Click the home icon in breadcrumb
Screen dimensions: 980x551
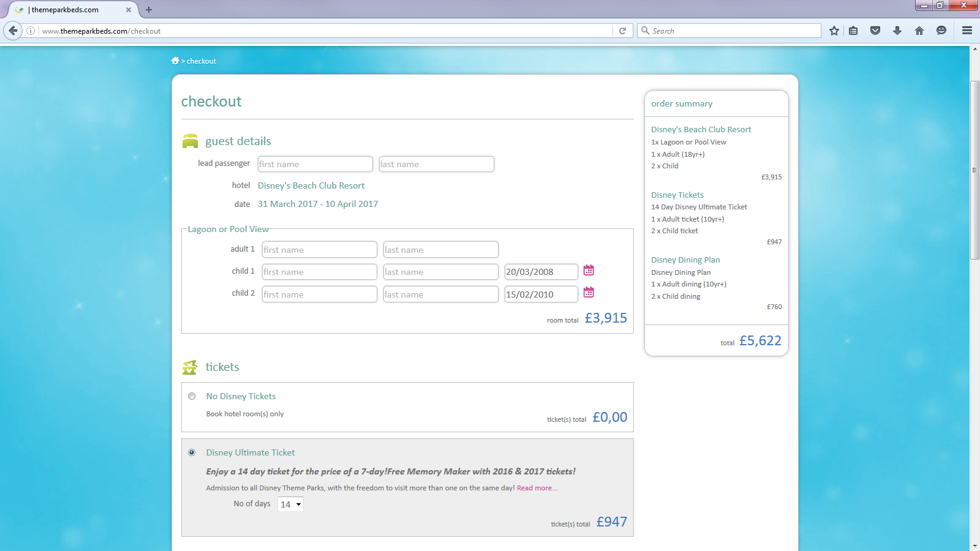(175, 61)
